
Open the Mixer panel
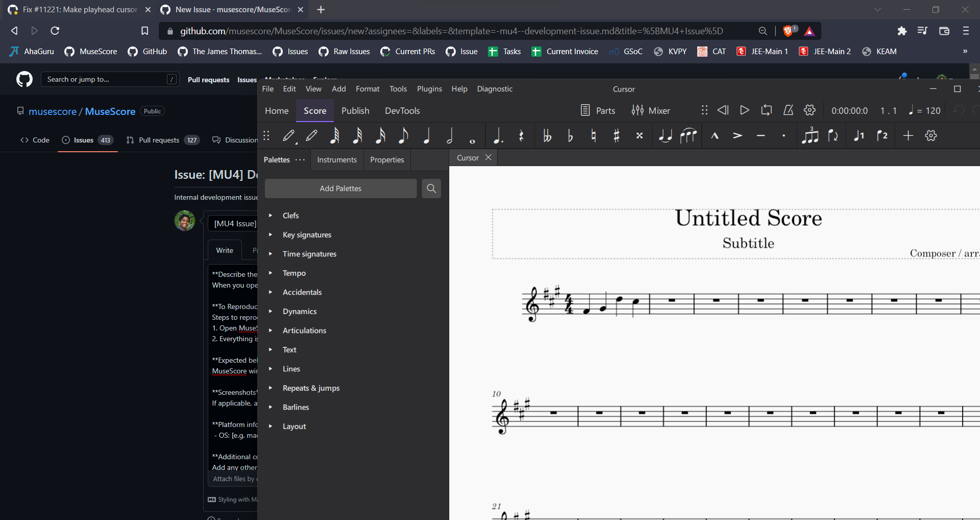651,110
